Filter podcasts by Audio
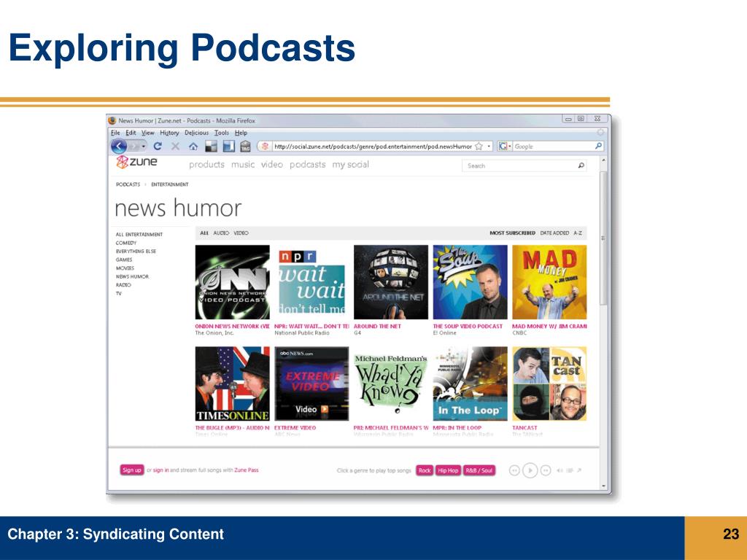 221,233
